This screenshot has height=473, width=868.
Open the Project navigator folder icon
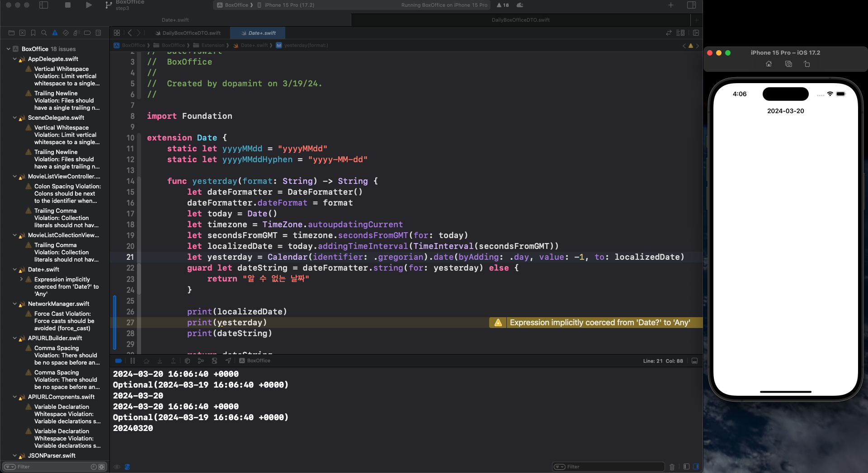11,33
